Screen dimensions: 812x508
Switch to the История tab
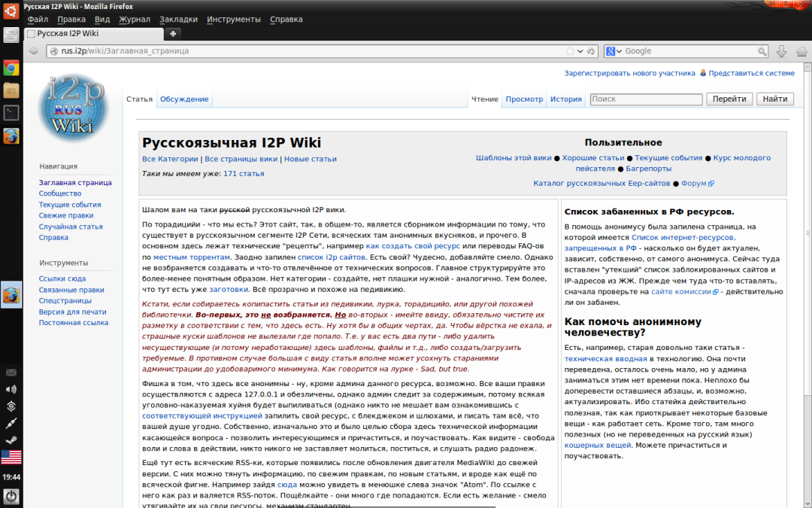point(565,99)
